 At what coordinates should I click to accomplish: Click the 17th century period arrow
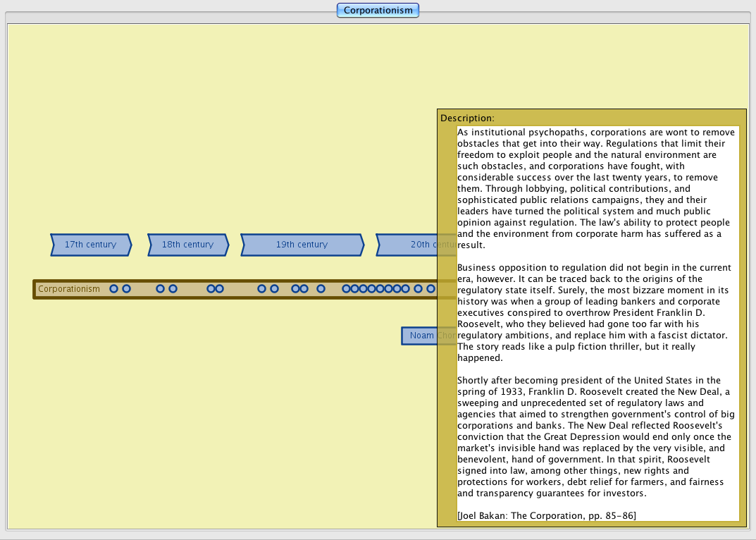pyautogui.click(x=90, y=245)
